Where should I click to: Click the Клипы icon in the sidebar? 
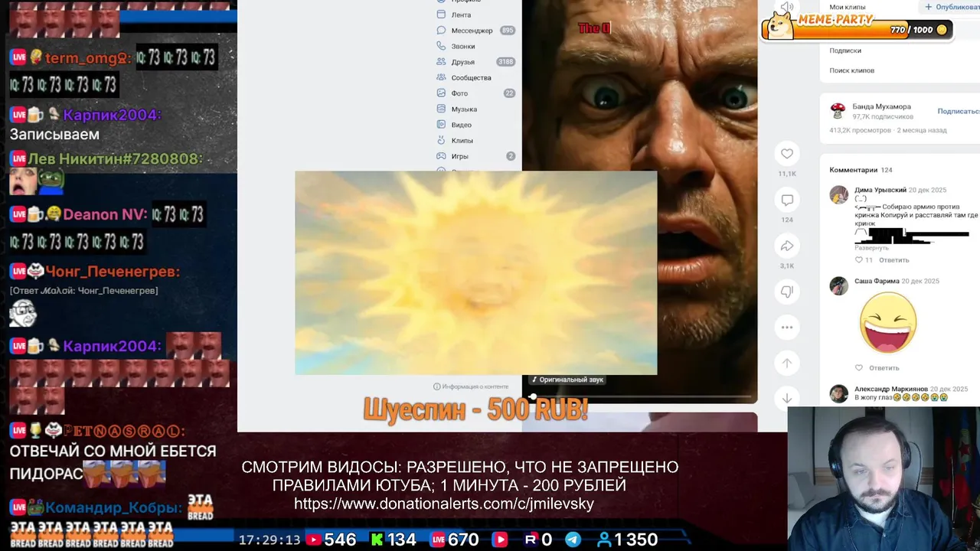pos(441,140)
